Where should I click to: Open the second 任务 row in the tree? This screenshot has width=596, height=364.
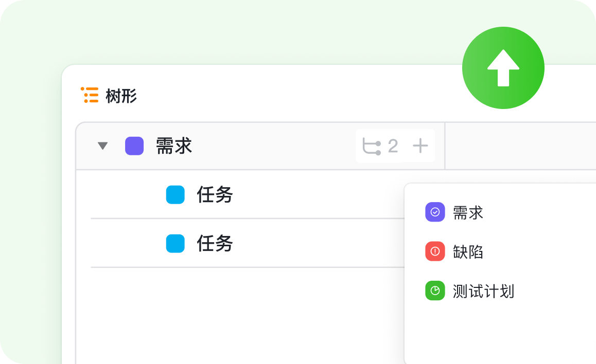tap(215, 243)
